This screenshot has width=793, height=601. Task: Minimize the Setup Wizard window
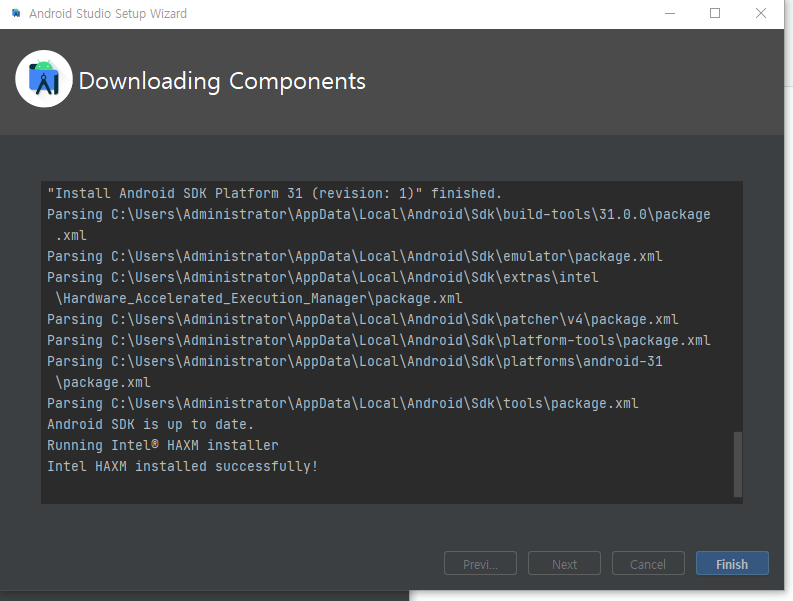tap(670, 13)
